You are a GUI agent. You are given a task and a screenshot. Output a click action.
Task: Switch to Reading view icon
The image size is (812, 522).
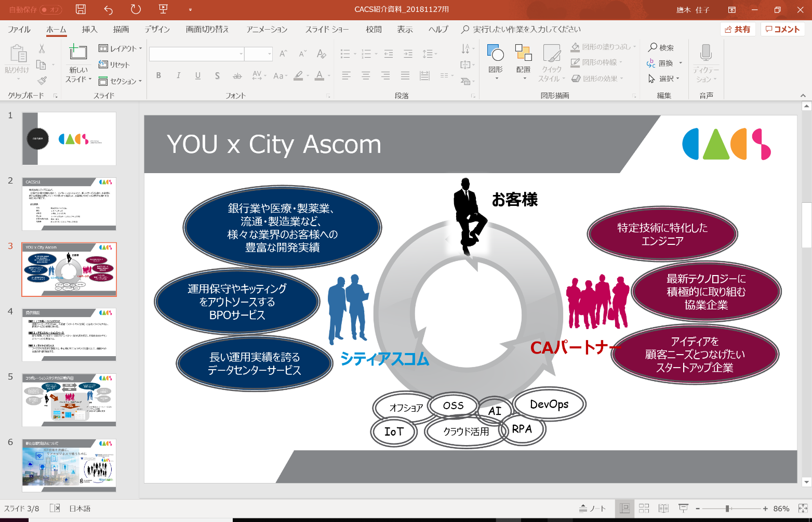(663, 508)
